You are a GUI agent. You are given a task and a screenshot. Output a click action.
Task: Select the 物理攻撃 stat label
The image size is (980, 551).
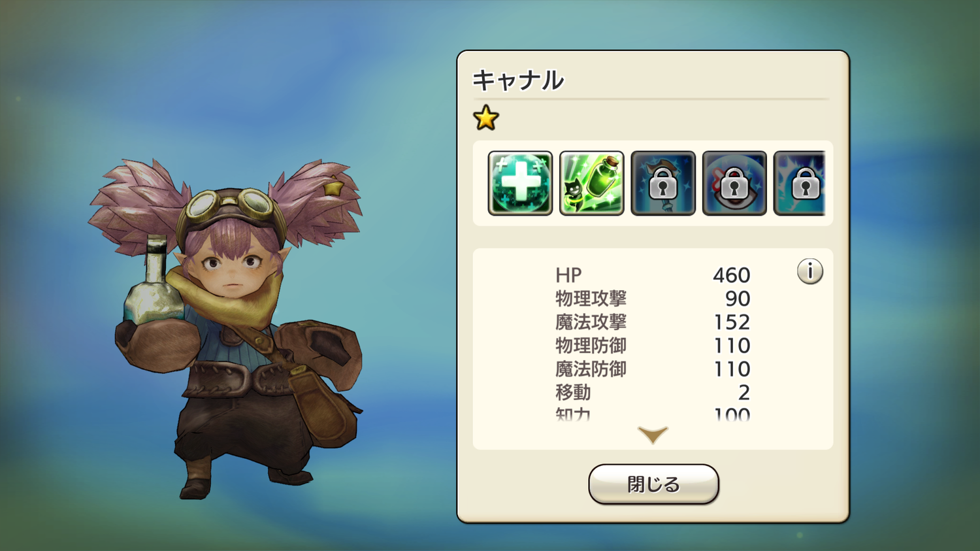point(591,299)
